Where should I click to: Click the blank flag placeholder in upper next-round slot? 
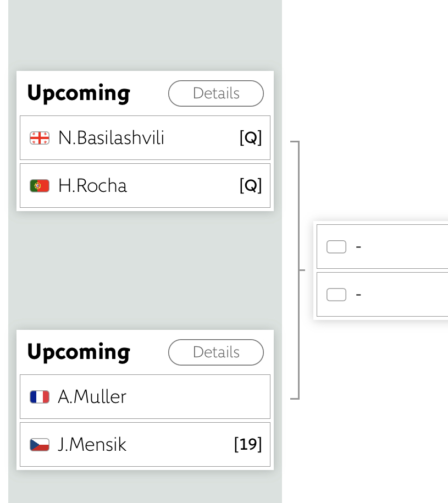336,247
